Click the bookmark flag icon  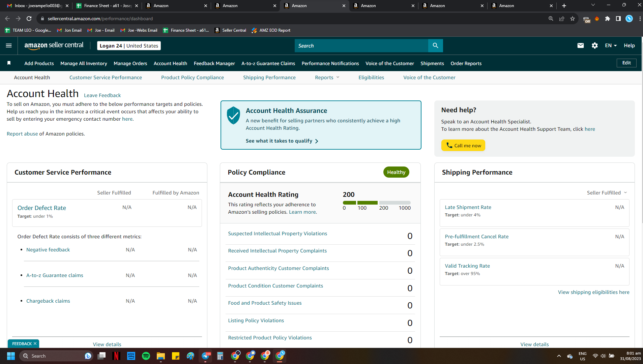point(9,63)
